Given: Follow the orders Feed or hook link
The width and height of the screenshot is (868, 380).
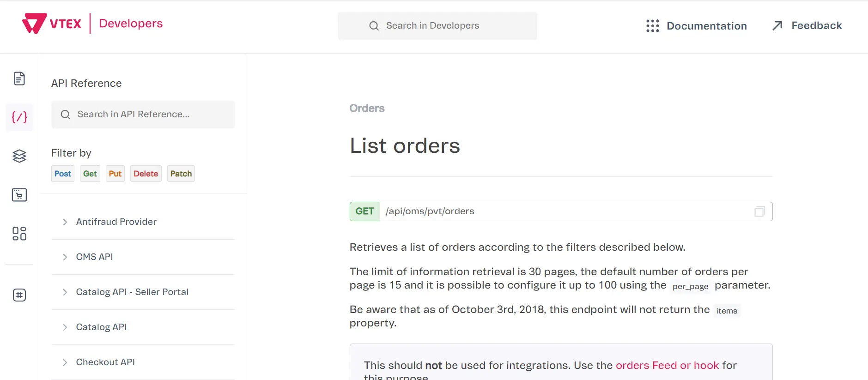Looking at the screenshot, I should tap(667, 365).
